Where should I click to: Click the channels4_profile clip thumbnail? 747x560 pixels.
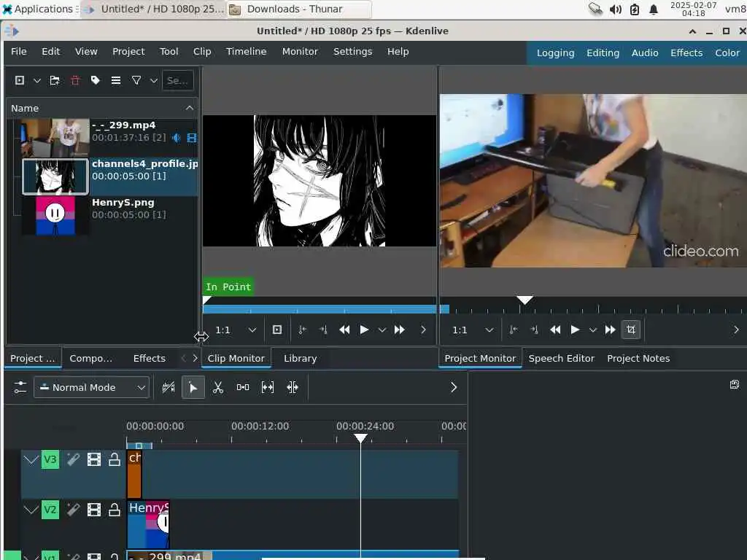coord(55,176)
